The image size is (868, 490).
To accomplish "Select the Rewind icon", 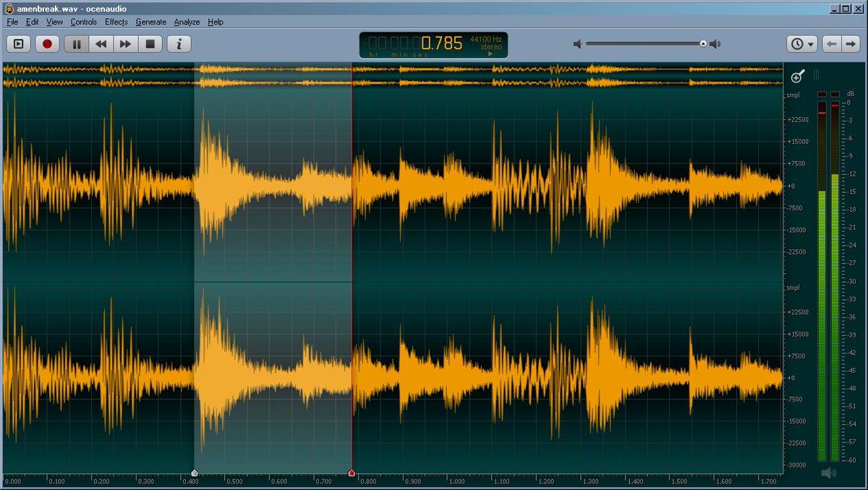I will tap(101, 43).
